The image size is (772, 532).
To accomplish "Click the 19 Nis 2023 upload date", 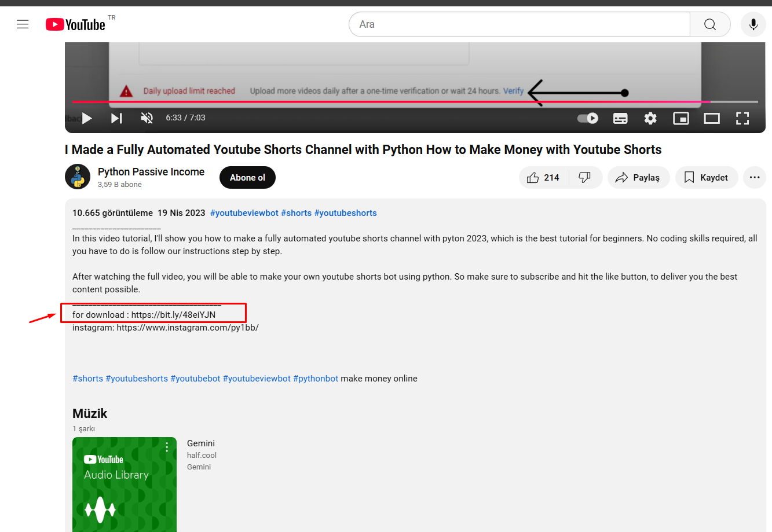I will coord(181,213).
